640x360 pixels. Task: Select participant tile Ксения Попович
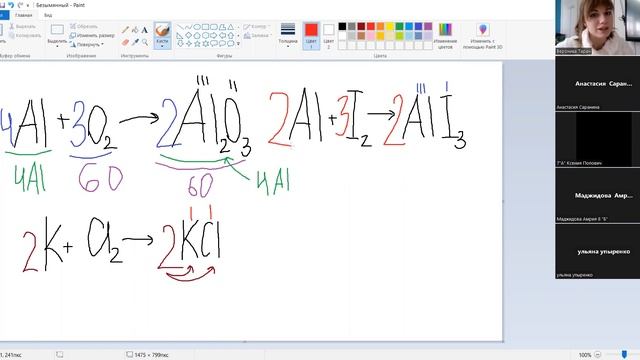[598, 139]
